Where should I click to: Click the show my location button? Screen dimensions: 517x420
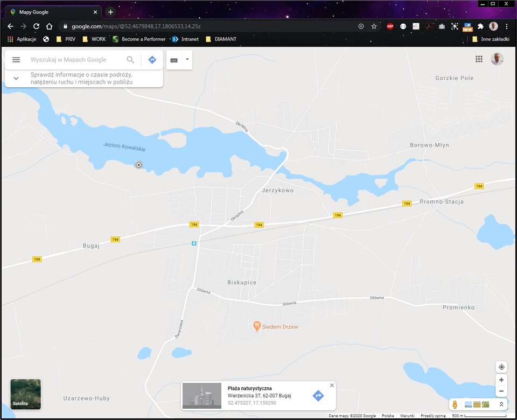pyautogui.click(x=501, y=367)
